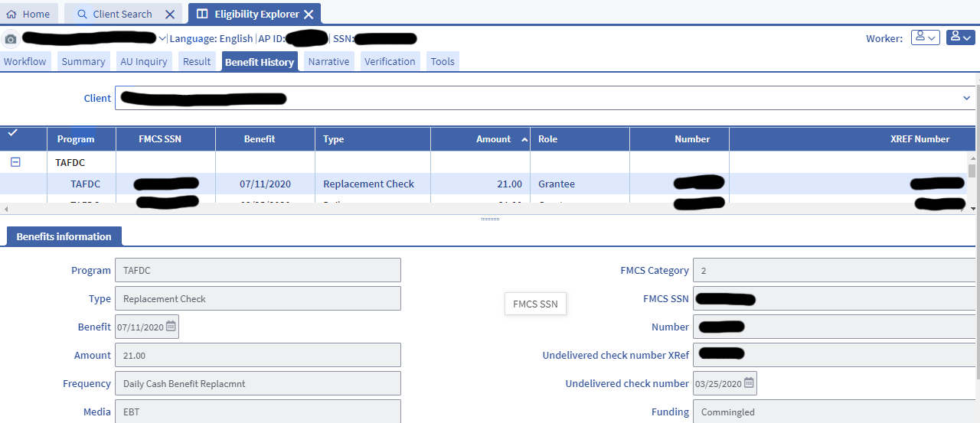Click the Amount field showing 21.00

257,355
